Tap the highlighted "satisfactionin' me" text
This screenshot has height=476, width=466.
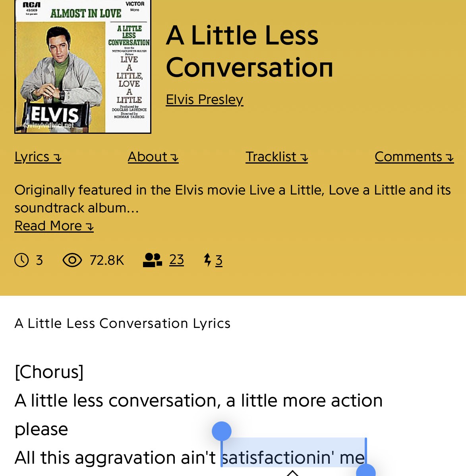point(293,457)
